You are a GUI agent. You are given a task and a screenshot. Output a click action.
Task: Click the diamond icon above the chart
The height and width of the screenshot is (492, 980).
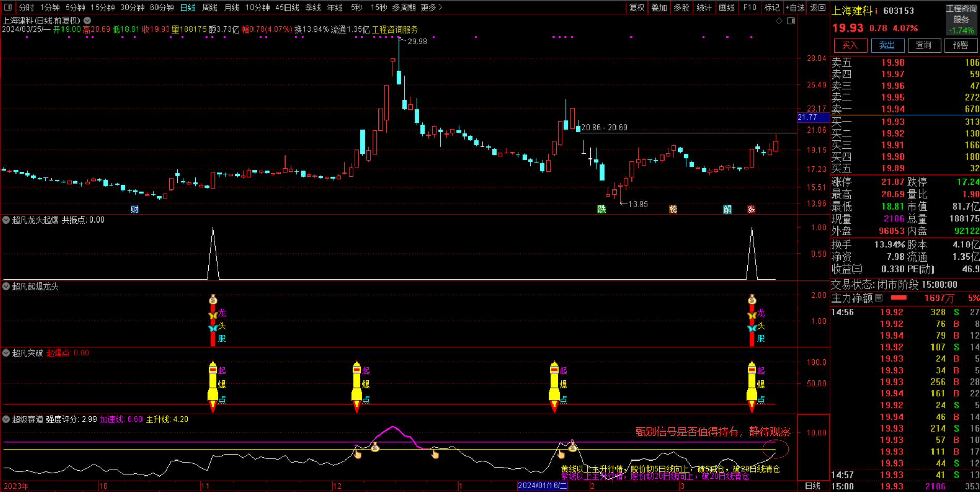pos(779,21)
